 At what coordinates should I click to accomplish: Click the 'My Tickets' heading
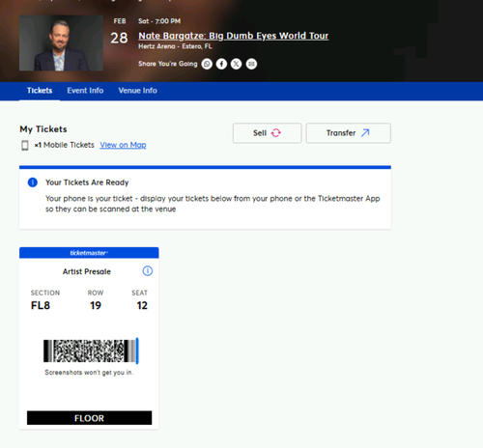(x=43, y=129)
